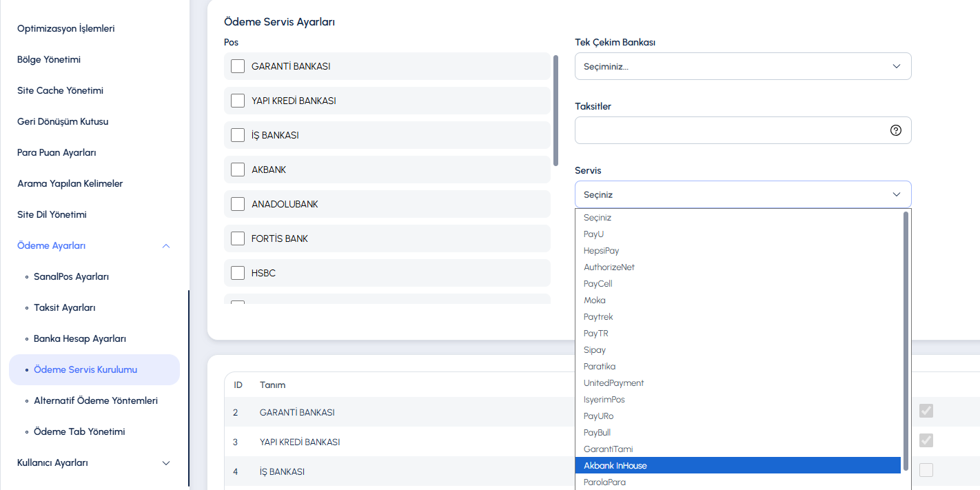Go to SanalPos Ayarları submenu item
The width and height of the screenshot is (980, 490).
71,276
